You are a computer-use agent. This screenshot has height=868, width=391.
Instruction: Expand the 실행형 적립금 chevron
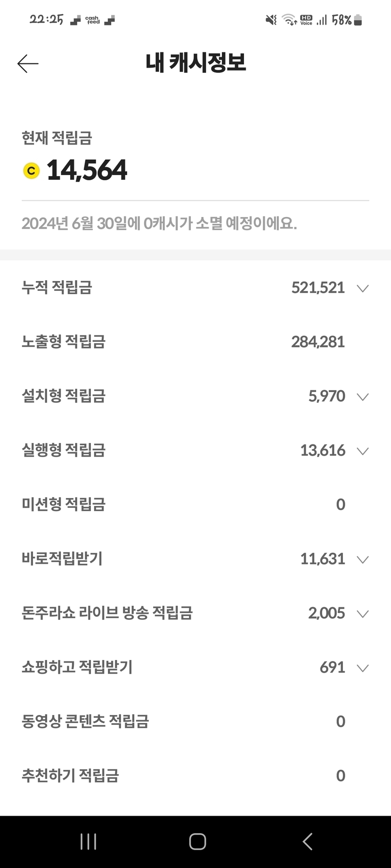(x=362, y=451)
